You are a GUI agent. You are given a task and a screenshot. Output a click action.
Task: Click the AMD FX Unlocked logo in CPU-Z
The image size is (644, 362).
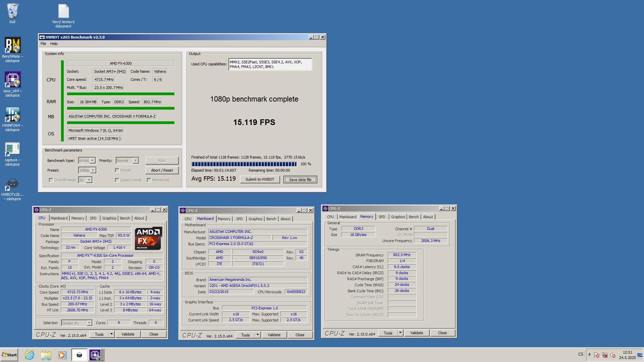pyautogui.click(x=148, y=238)
